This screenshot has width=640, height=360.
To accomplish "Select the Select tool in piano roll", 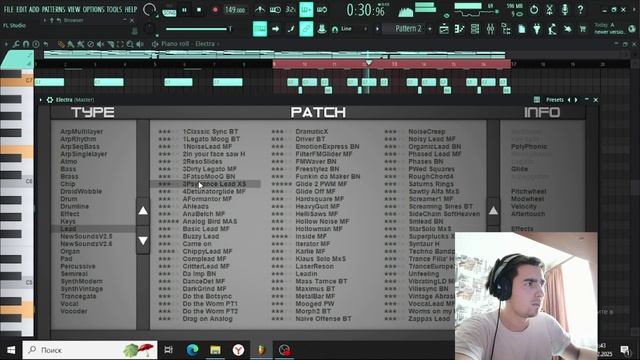I will [x=120, y=44].
